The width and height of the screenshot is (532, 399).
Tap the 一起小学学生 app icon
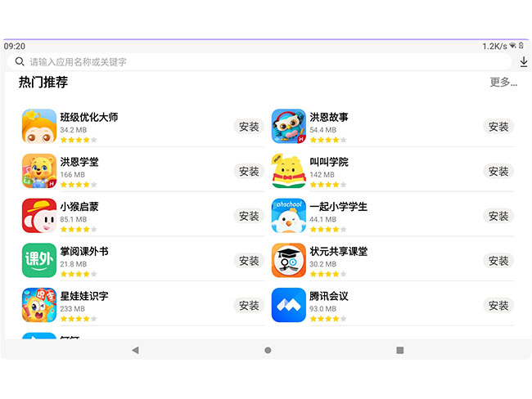click(x=288, y=216)
